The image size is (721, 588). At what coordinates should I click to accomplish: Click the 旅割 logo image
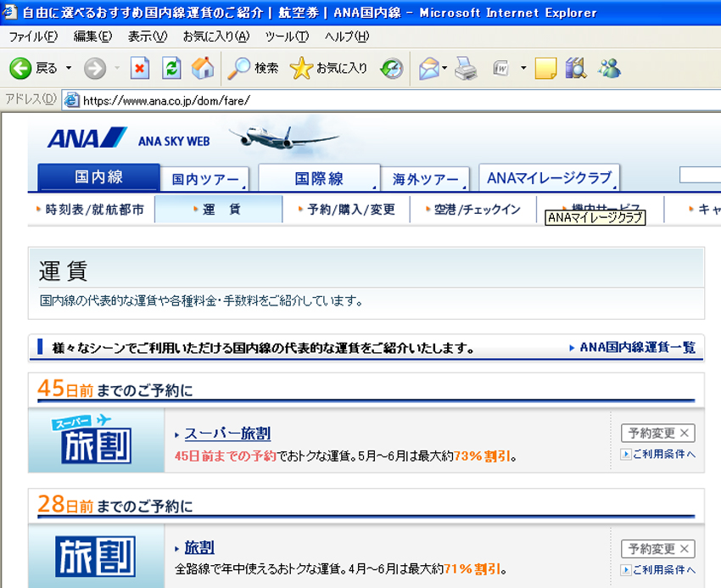click(95, 556)
